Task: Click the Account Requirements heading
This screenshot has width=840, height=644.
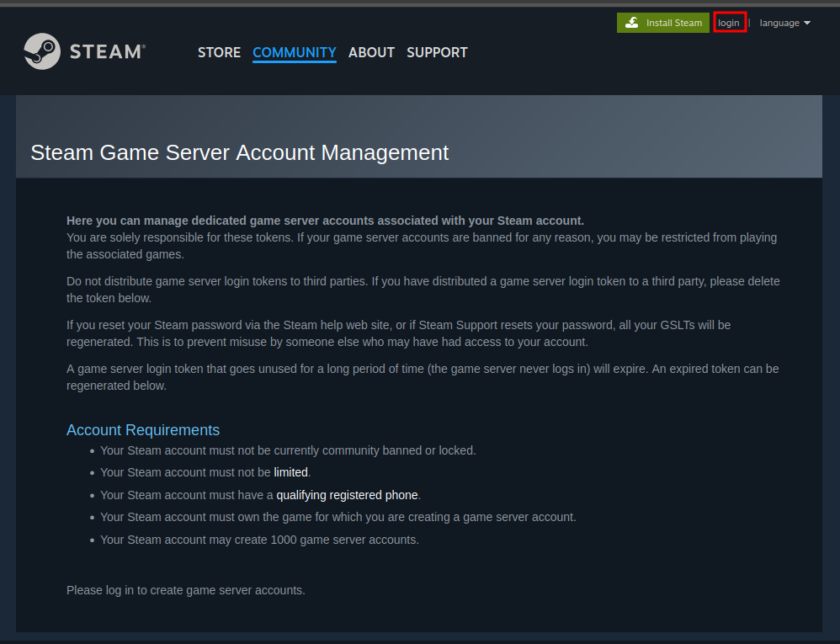Action: point(143,430)
